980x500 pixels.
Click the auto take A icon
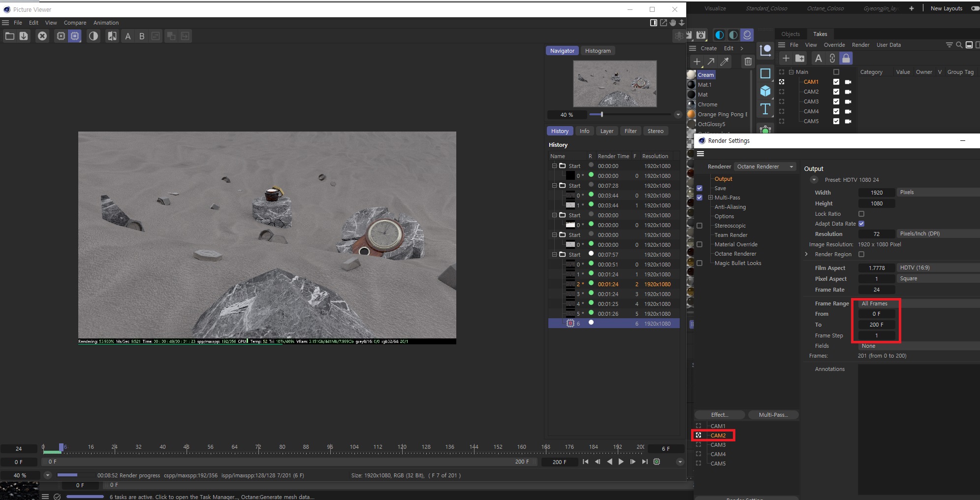[x=818, y=58]
